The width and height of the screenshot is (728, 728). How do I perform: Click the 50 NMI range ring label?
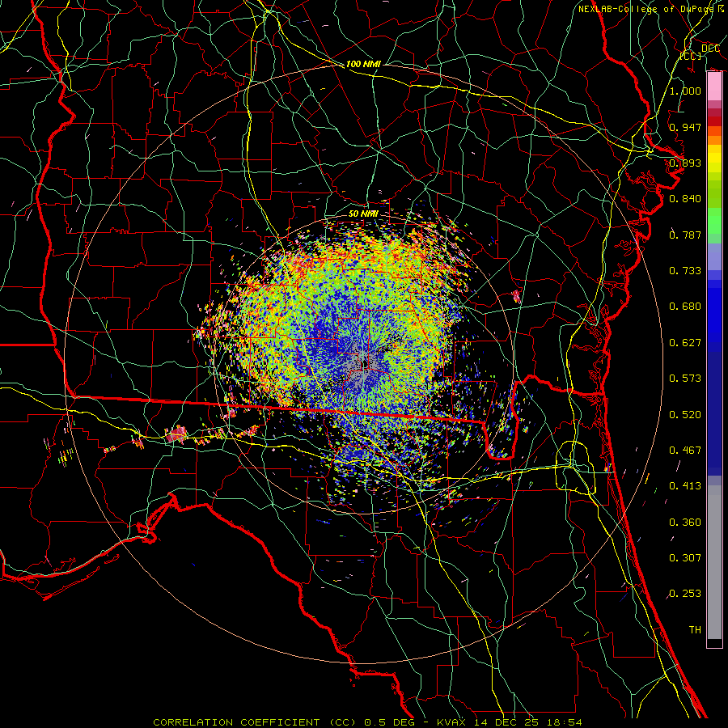pos(363,214)
